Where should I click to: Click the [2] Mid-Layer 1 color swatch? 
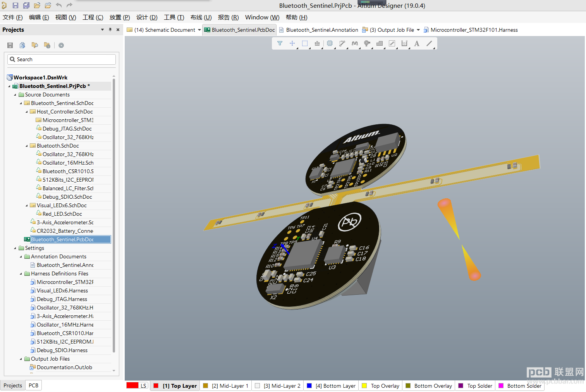206,386
